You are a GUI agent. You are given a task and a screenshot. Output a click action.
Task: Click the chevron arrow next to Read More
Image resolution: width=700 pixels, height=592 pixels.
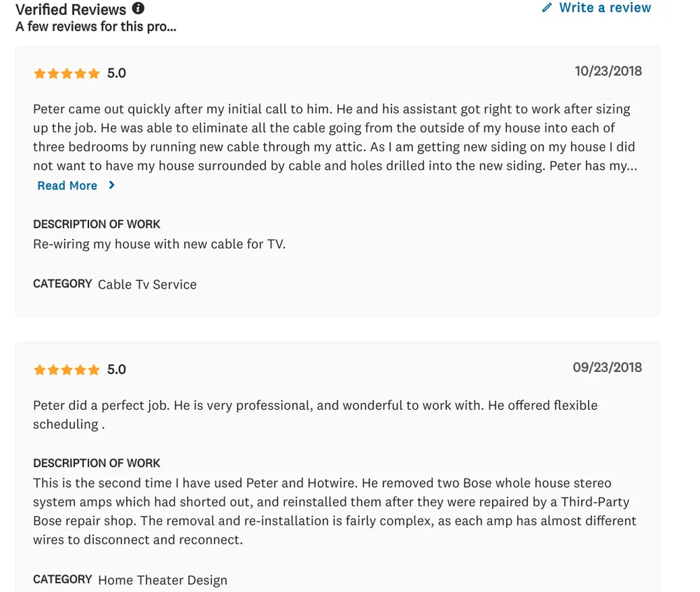pos(112,186)
